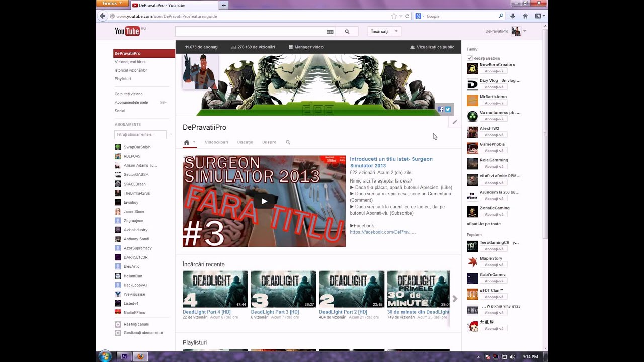Open Playlisturi in the sidebar
The image size is (644, 362).
(x=123, y=79)
